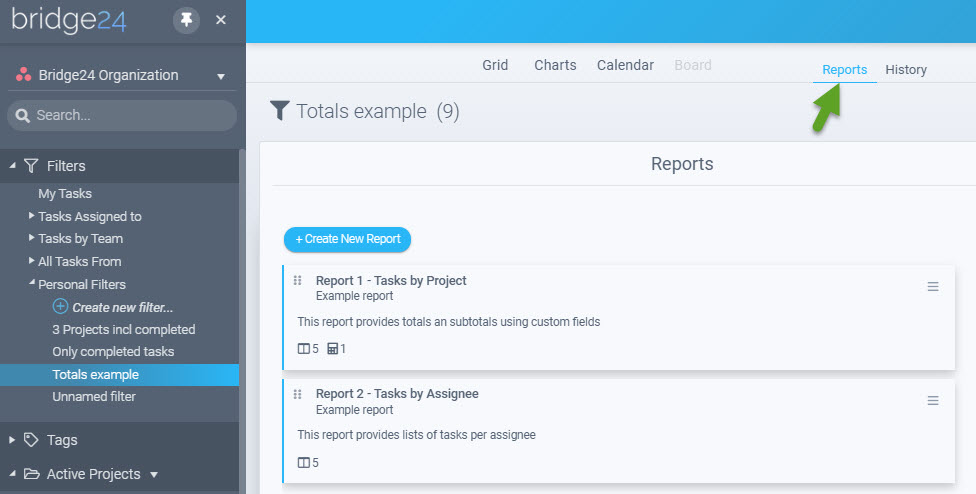Click the Active Projects folder icon
Screen dimensions: 976x494
coord(32,474)
